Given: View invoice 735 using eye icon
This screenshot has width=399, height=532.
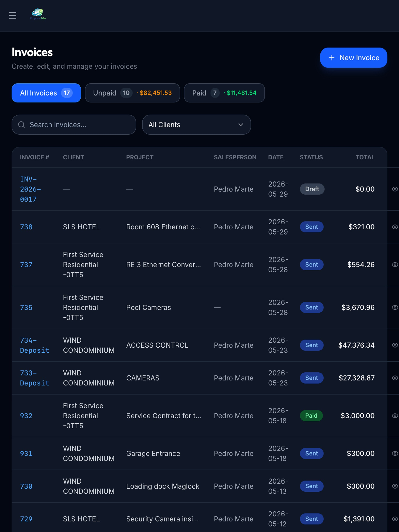Looking at the screenshot, I should [x=395, y=307].
